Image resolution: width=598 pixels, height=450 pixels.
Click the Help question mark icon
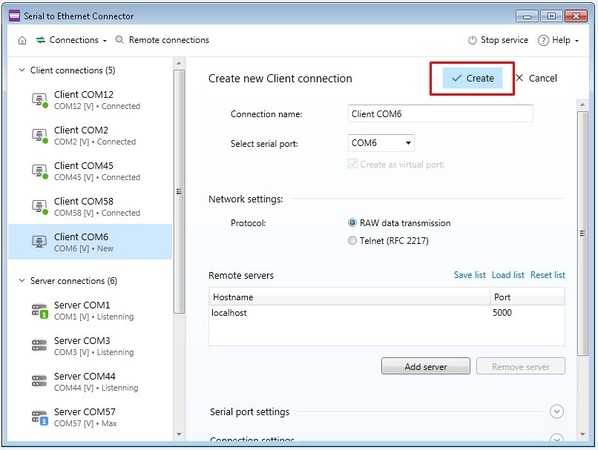pyautogui.click(x=543, y=40)
